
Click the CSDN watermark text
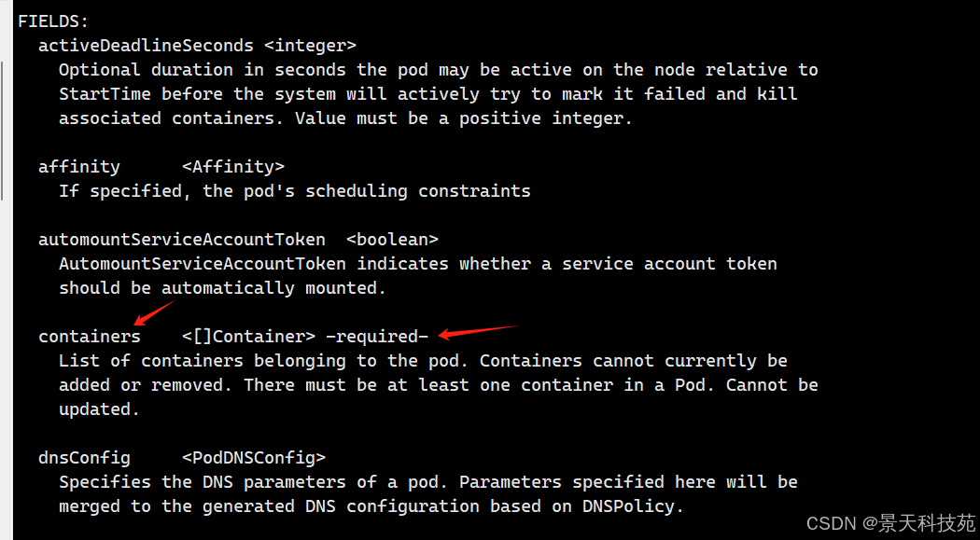(x=830, y=522)
